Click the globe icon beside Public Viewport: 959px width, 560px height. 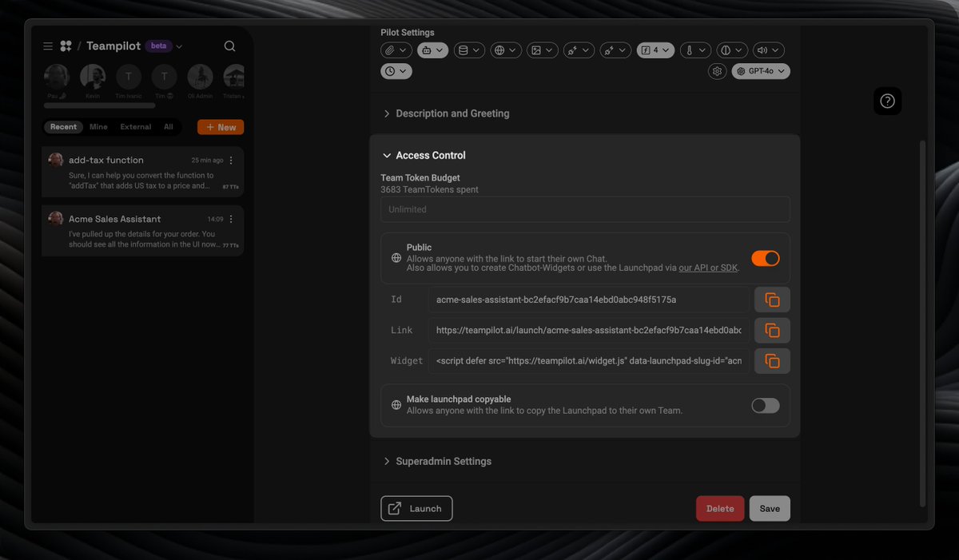(396, 258)
